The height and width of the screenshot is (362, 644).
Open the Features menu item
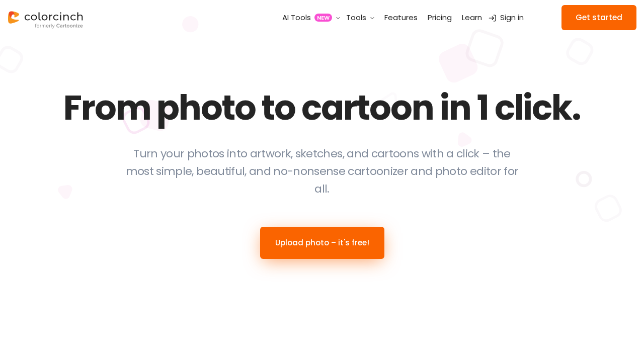400,17
